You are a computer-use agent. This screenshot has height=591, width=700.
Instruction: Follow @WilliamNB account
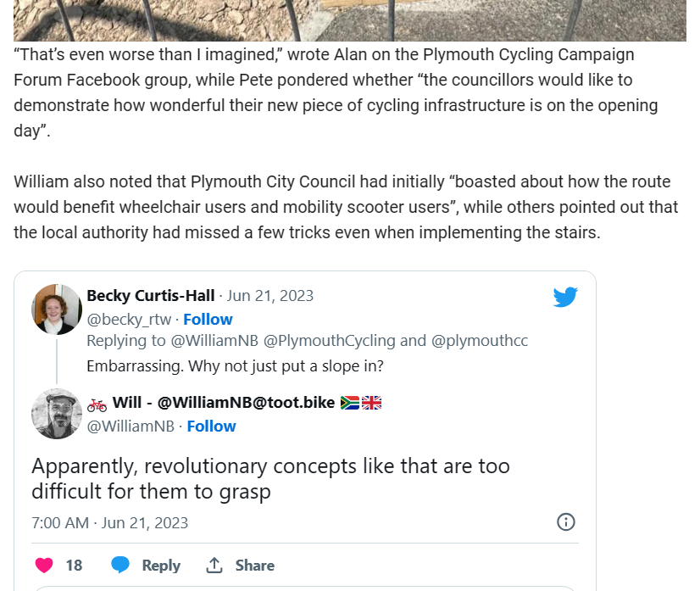[211, 427]
